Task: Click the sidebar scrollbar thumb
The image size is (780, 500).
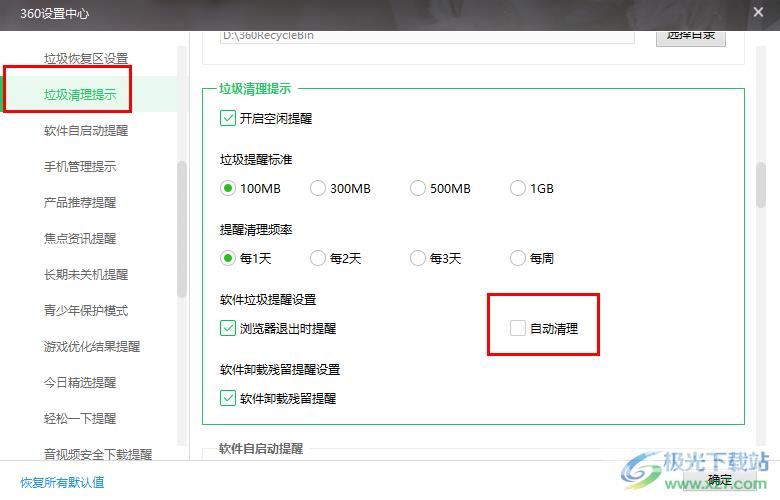Action: click(182, 229)
